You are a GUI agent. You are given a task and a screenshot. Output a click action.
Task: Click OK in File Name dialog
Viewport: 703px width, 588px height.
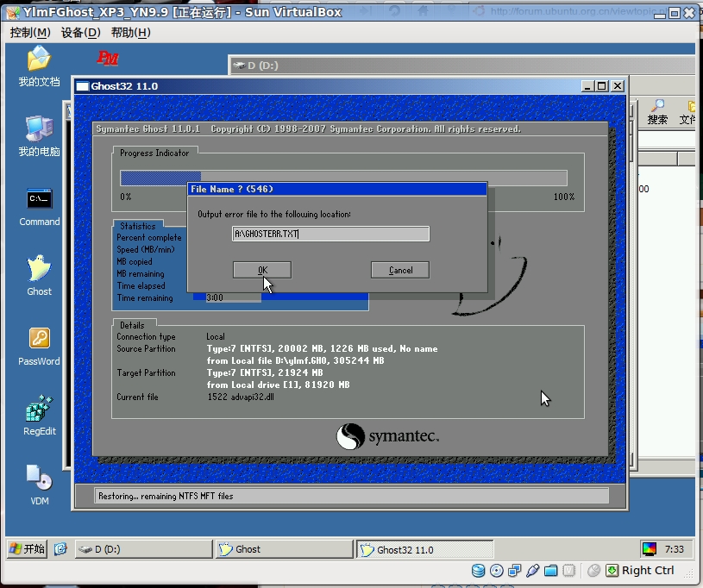[x=262, y=270]
